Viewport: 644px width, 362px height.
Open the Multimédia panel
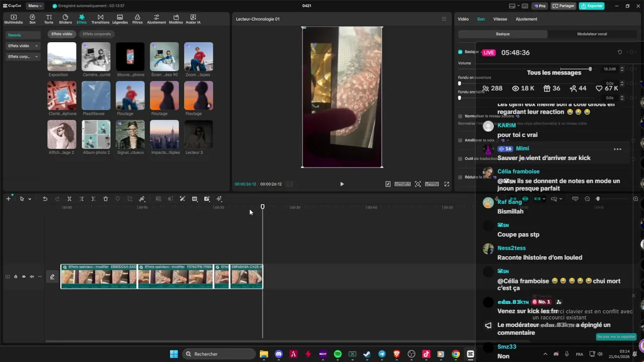coord(14,19)
